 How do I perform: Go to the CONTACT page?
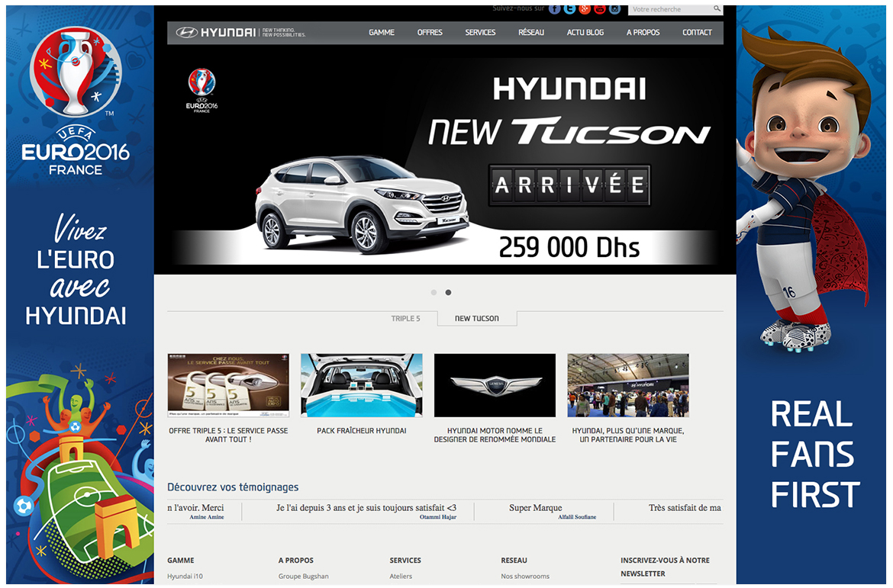697,33
